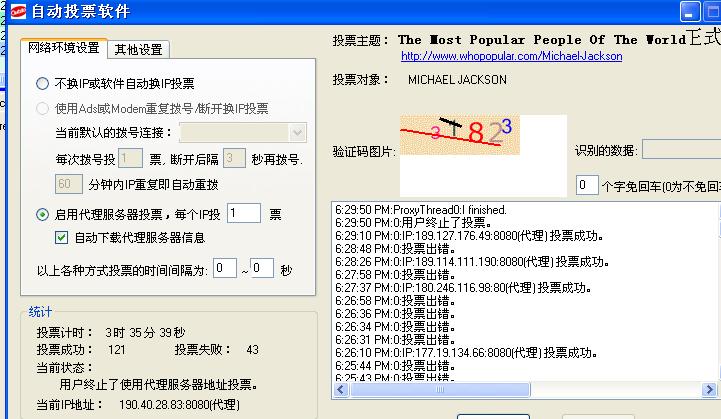Image resolution: width=721 pixels, height=419 pixels.
Task: Click the 识别的数据 text field
Action: pyautogui.click(x=680, y=150)
